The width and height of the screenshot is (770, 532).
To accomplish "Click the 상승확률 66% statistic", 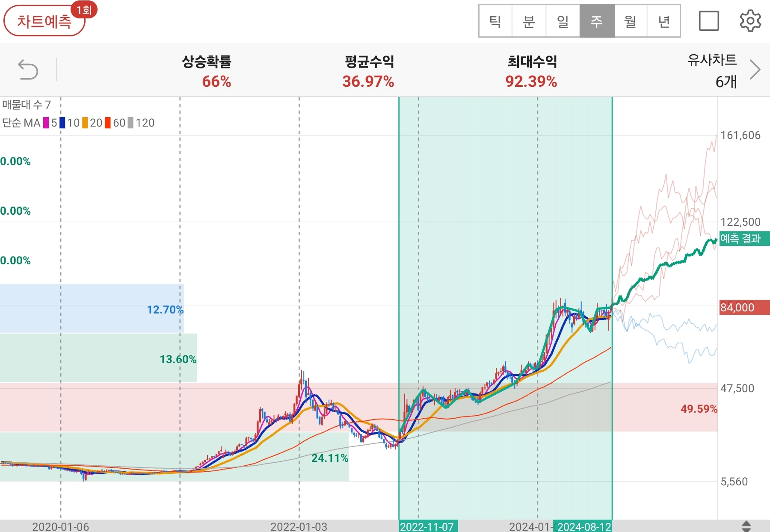I will click(x=207, y=71).
